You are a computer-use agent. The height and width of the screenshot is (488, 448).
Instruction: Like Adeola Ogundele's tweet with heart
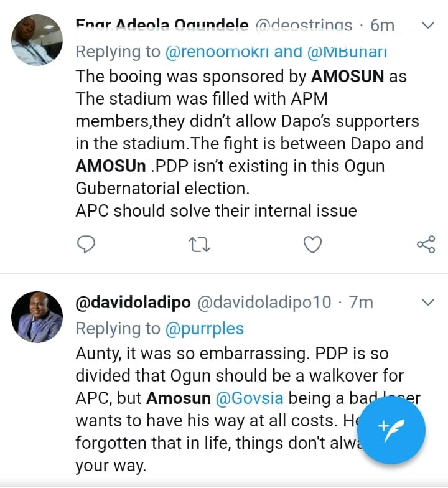pos(312,245)
